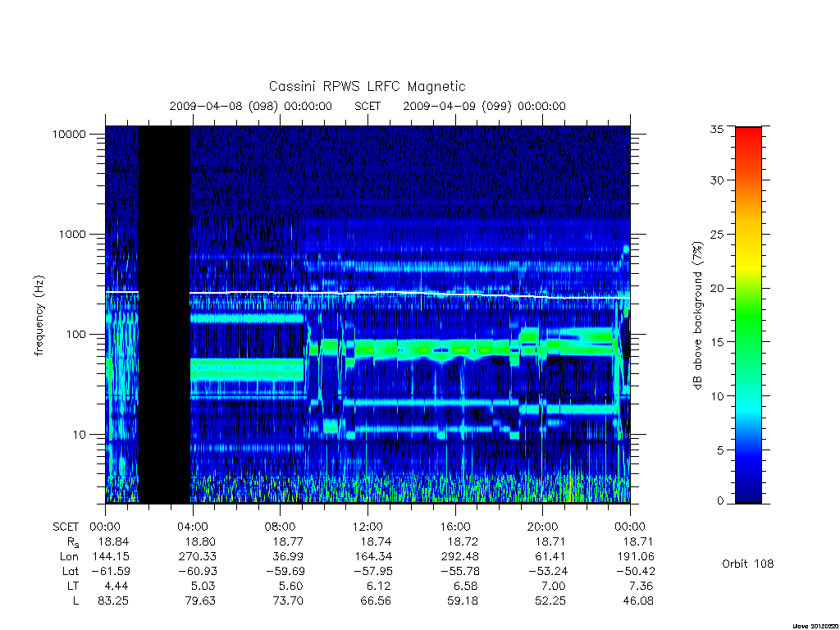The image size is (840, 630).
Task: Click the Rs value 18.80
Action: click(x=200, y=541)
